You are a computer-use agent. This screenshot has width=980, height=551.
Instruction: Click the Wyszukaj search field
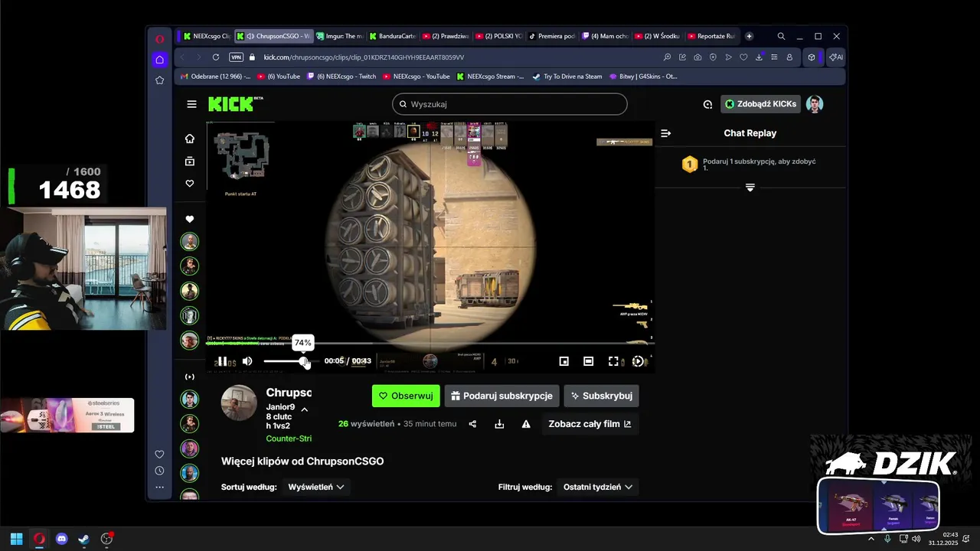pos(509,104)
